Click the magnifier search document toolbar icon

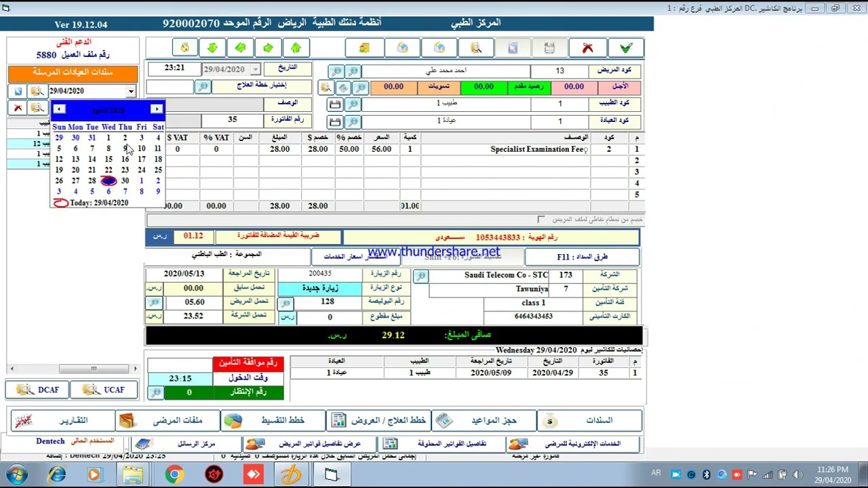(476, 48)
